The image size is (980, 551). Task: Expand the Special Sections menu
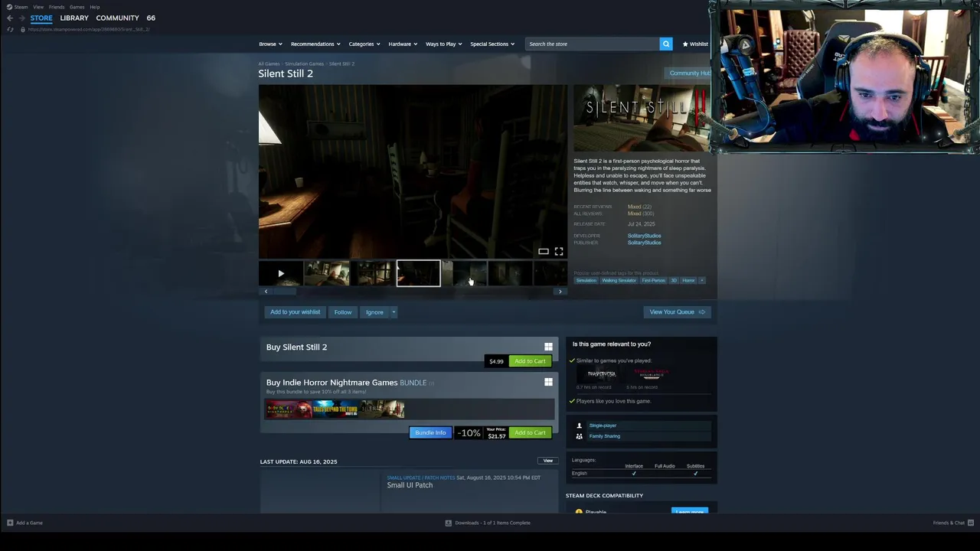[x=492, y=44]
